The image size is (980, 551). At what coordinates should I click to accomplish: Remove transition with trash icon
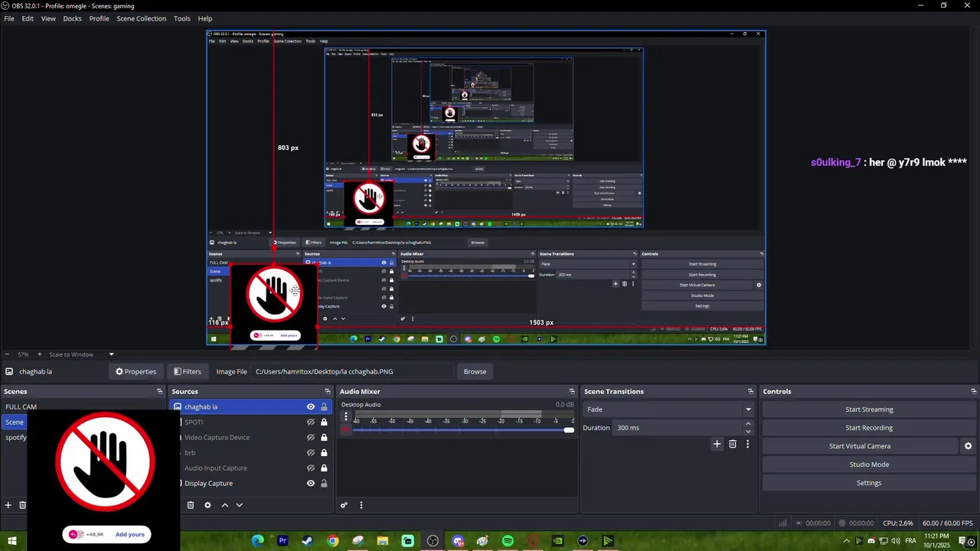733,444
